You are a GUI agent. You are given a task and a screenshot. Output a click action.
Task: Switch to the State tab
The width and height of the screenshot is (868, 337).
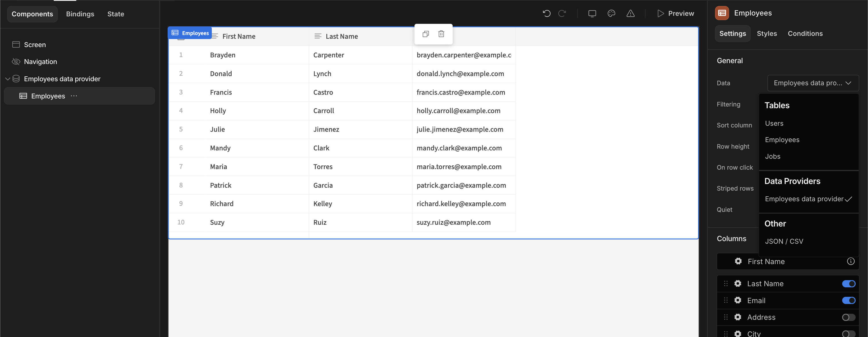116,14
